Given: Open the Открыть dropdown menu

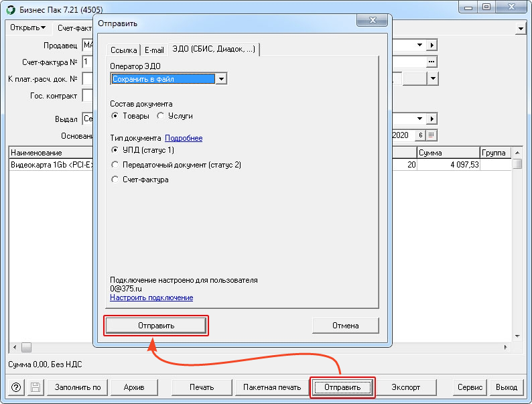Looking at the screenshot, I should pos(28,27).
